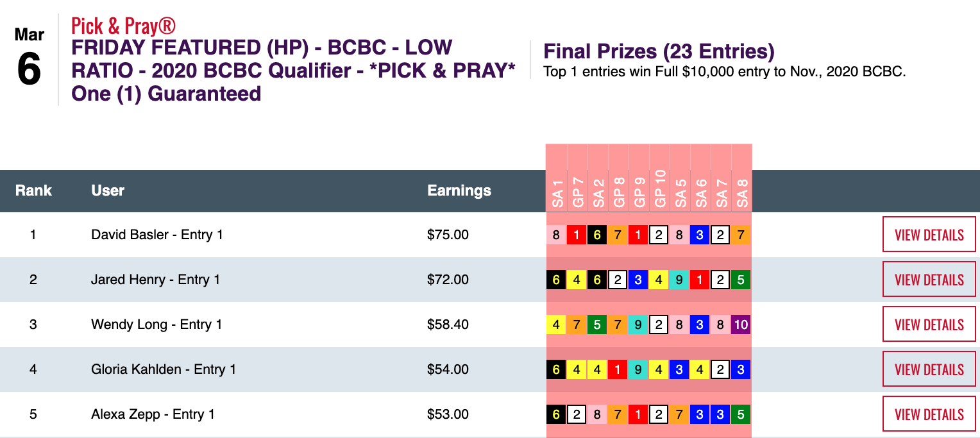Click View Details for Wendy Long
The height and width of the screenshot is (438, 980).
point(929,324)
